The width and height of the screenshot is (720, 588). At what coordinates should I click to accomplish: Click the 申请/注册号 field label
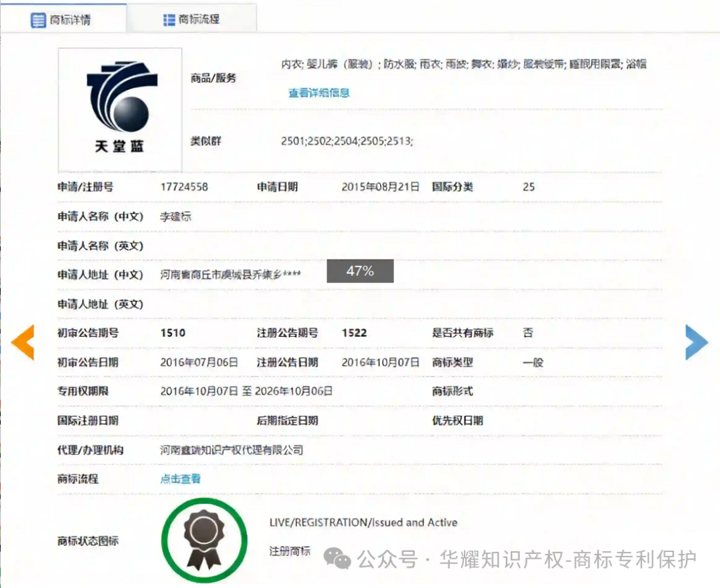tap(85, 187)
